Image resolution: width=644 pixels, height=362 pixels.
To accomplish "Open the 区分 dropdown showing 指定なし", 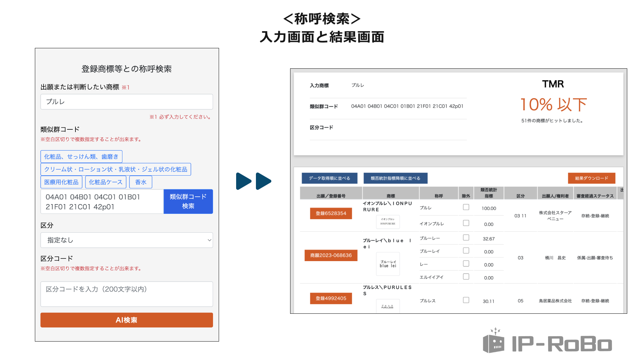I will click(x=126, y=240).
